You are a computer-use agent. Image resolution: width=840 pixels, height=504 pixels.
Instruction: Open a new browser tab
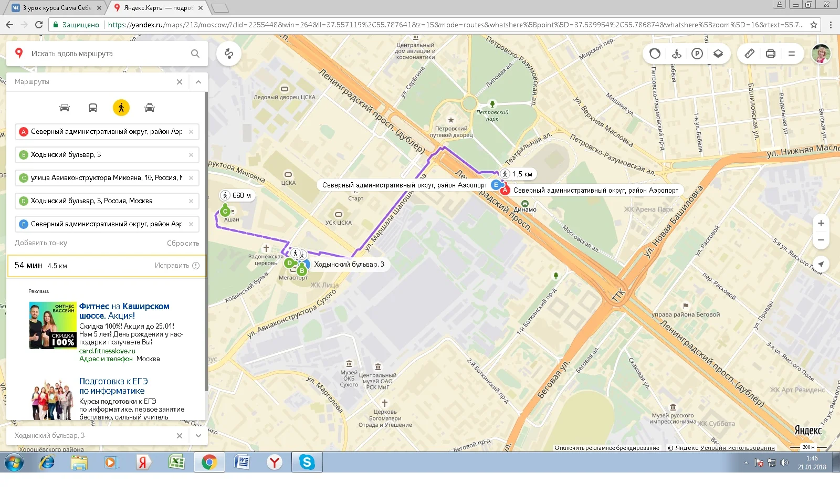pyautogui.click(x=220, y=8)
